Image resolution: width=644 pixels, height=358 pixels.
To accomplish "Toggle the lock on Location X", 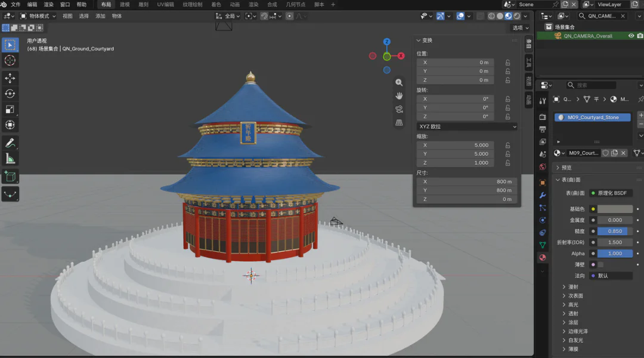I will [508, 63].
